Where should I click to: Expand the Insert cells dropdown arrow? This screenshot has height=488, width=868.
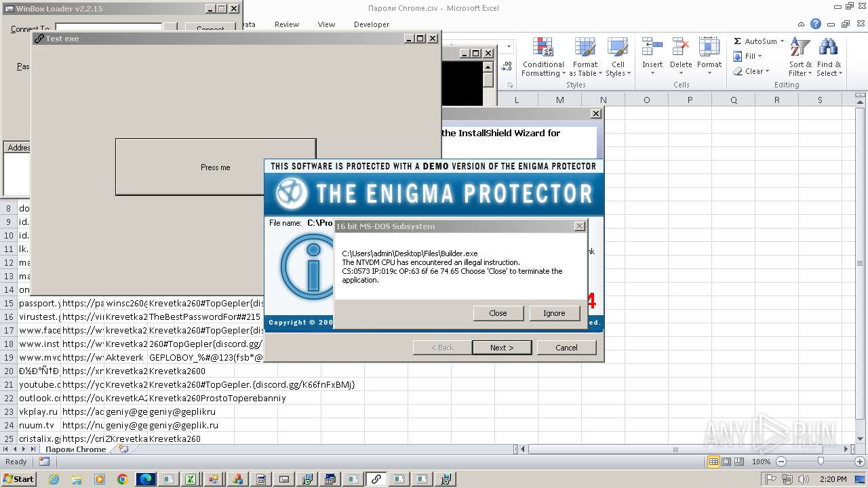click(x=652, y=73)
